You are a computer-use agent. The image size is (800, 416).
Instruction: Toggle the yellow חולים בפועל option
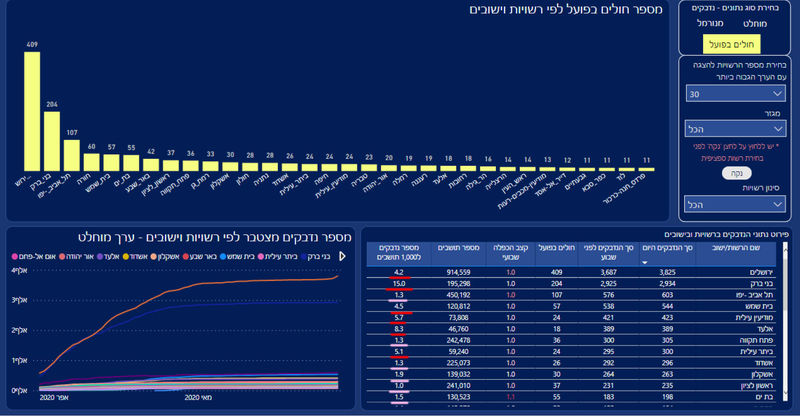[x=731, y=44]
